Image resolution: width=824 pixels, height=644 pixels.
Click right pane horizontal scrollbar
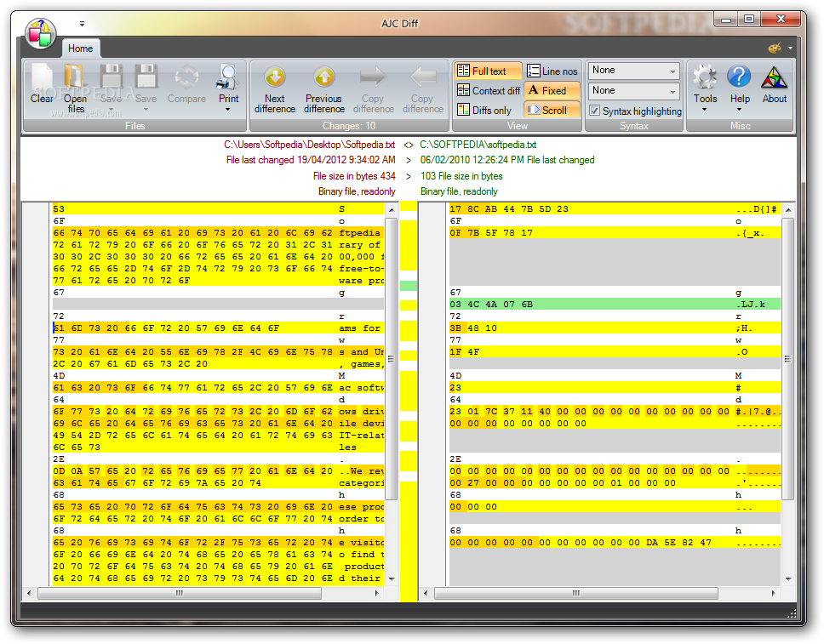(x=576, y=593)
